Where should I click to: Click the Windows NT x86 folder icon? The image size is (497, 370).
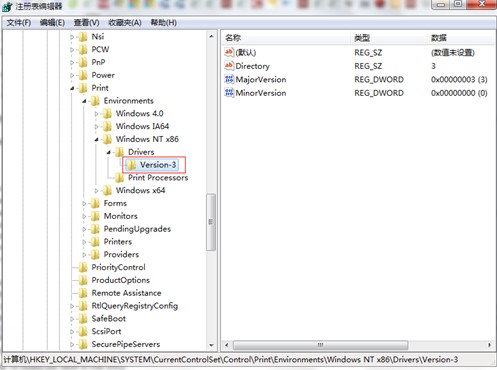pyautogui.click(x=107, y=139)
